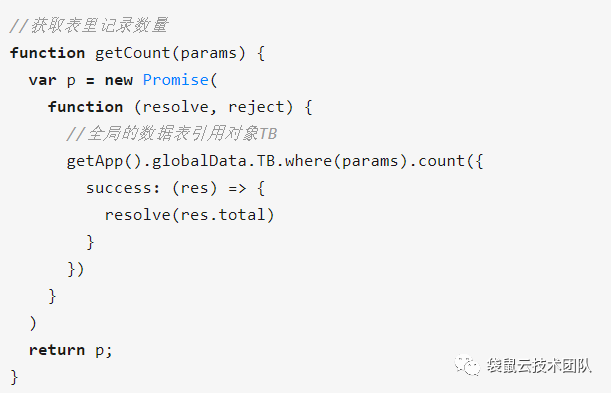The height and width of the screenshot is (393, 611).
Task: Click the return keyword
Action: click(x=57, y=350)
